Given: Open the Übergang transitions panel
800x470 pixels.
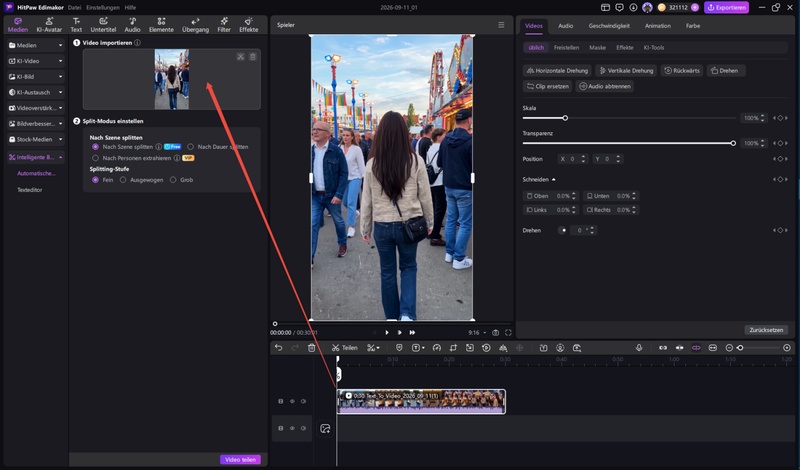Looking at the screenshot, I should (195, 24).
